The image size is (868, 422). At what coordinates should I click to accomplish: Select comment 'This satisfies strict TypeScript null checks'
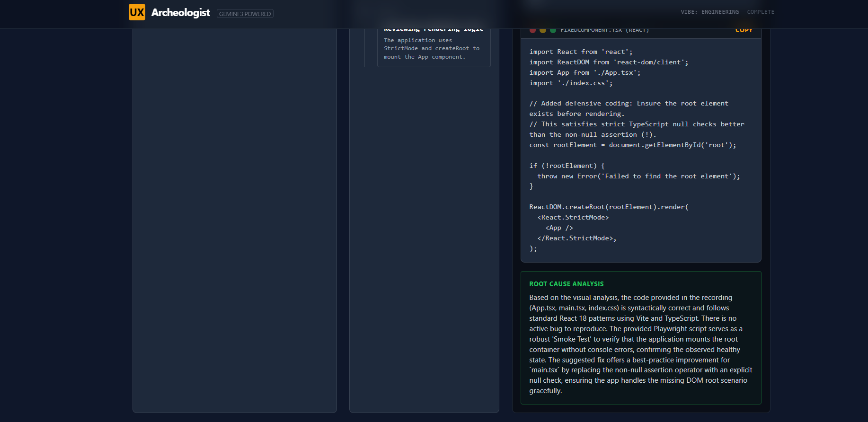[637, 129]
